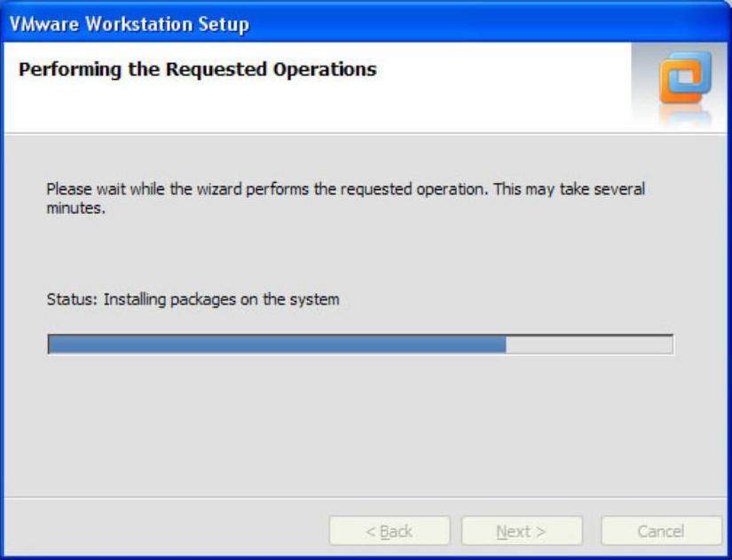Click the words 'Installing packages on the system'
732x560 pixels.
click(x=221, y=300)
